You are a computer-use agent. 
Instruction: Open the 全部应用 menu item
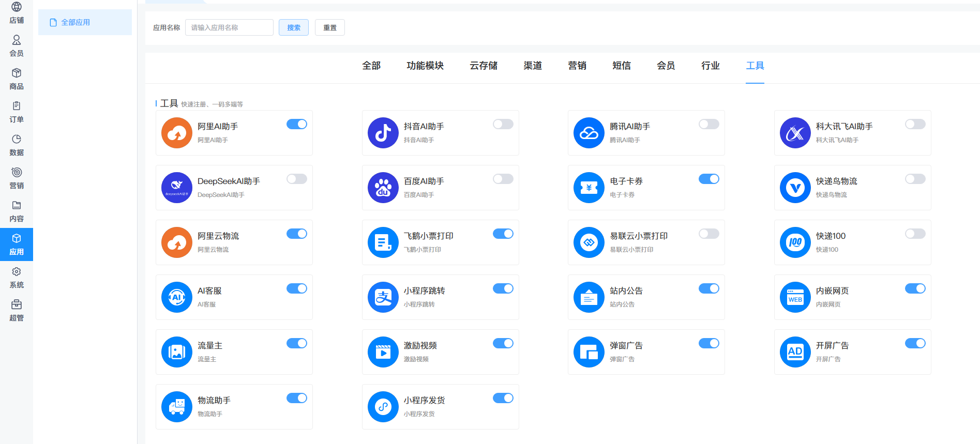(85, 22)
